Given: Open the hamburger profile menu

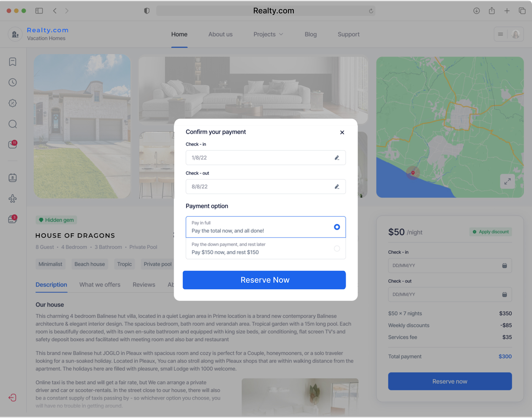Looking at the screenshot, I should click(500, 34).
